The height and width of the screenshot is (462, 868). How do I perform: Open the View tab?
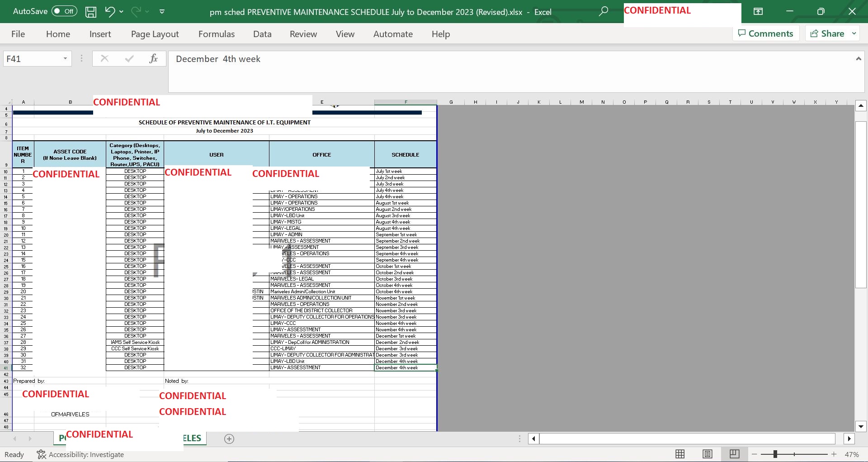click(x=345, y=34)
